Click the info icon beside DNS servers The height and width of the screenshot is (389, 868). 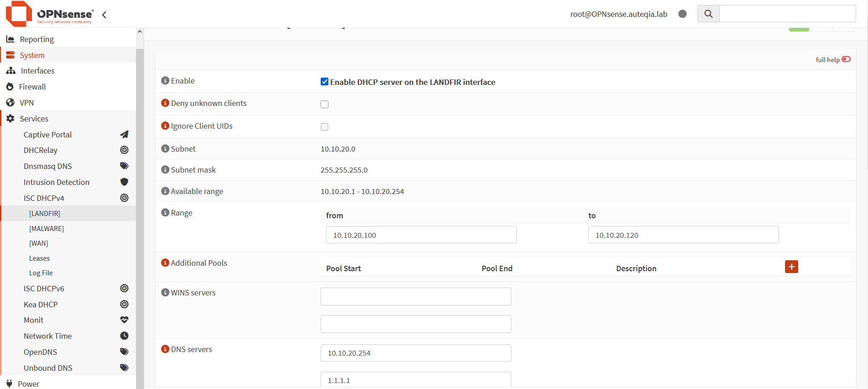pos(165,349)
